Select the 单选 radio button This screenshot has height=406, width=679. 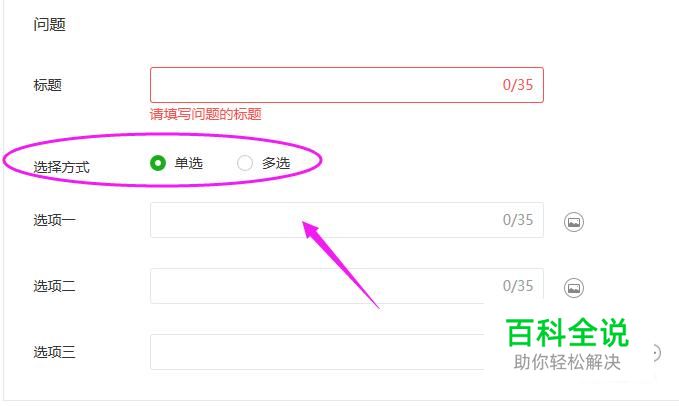158,163
